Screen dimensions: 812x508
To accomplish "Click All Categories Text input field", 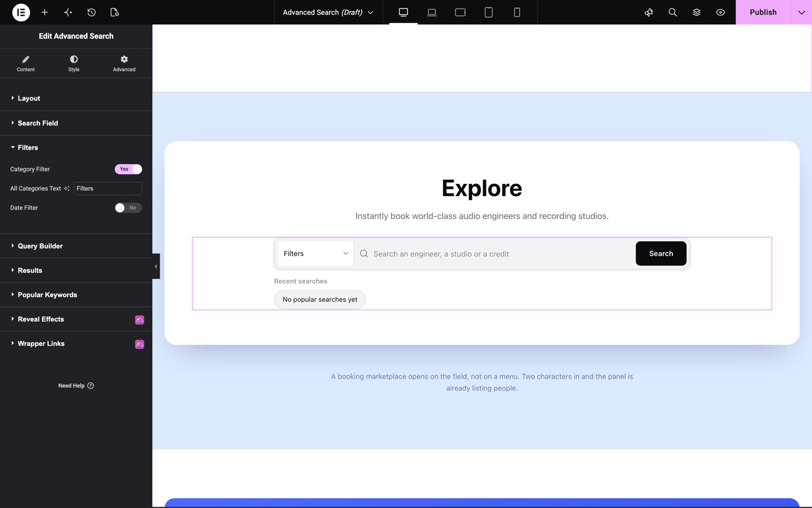I will click(108, 188).
